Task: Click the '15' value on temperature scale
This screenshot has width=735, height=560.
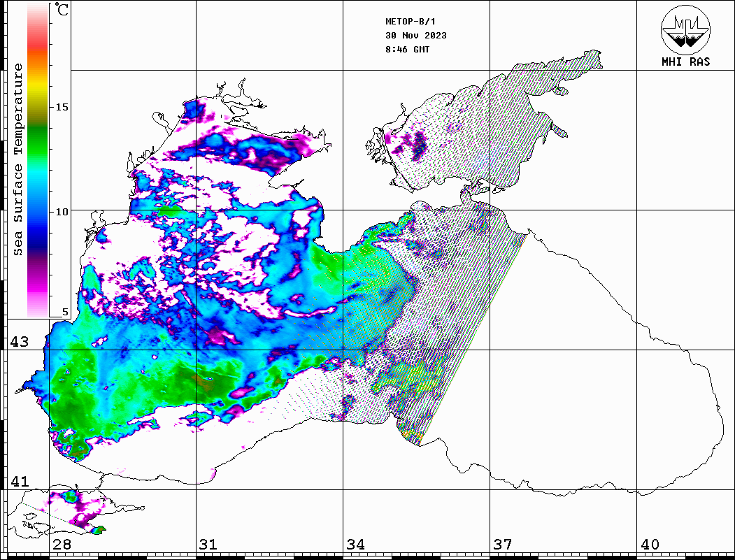Action: coord(62,107)
